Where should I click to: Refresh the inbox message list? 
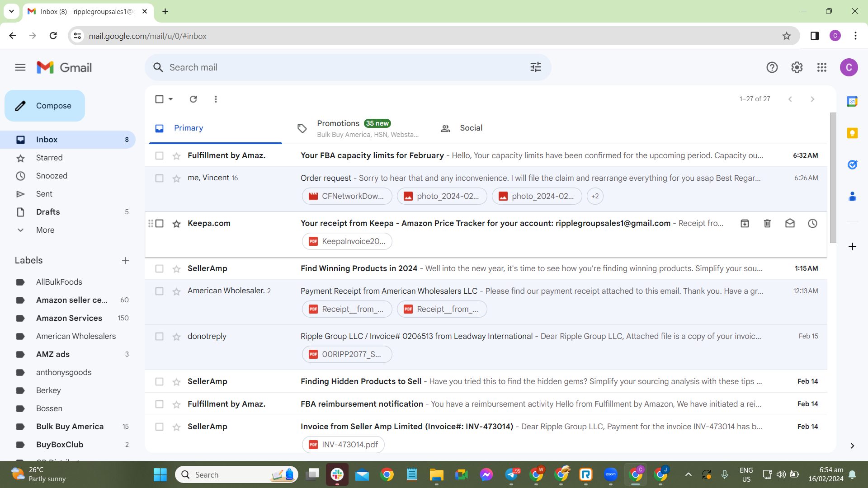pyautogui.click(x=193, y=99)
